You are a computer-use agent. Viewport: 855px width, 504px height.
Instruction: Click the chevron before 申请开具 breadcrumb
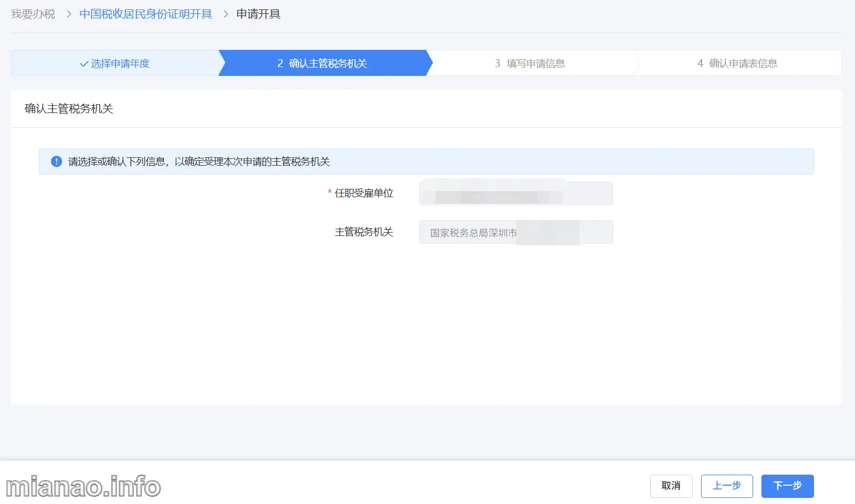click(225, 14)
